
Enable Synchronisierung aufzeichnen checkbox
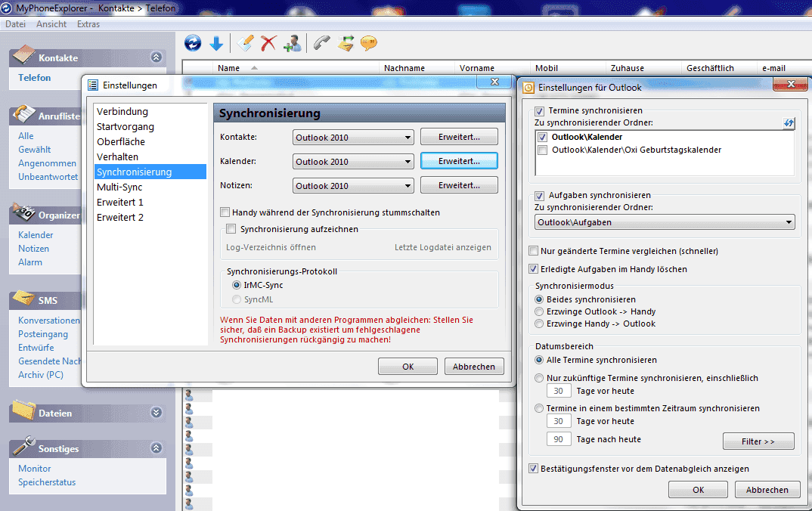pyautogui.click(x=231, y=229)
